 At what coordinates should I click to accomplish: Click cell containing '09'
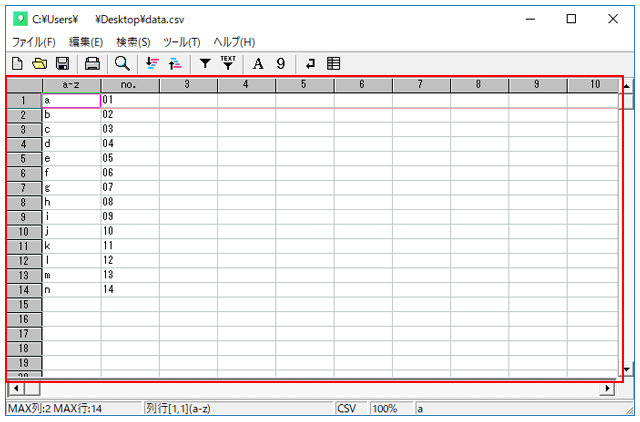tap(130, 217)
